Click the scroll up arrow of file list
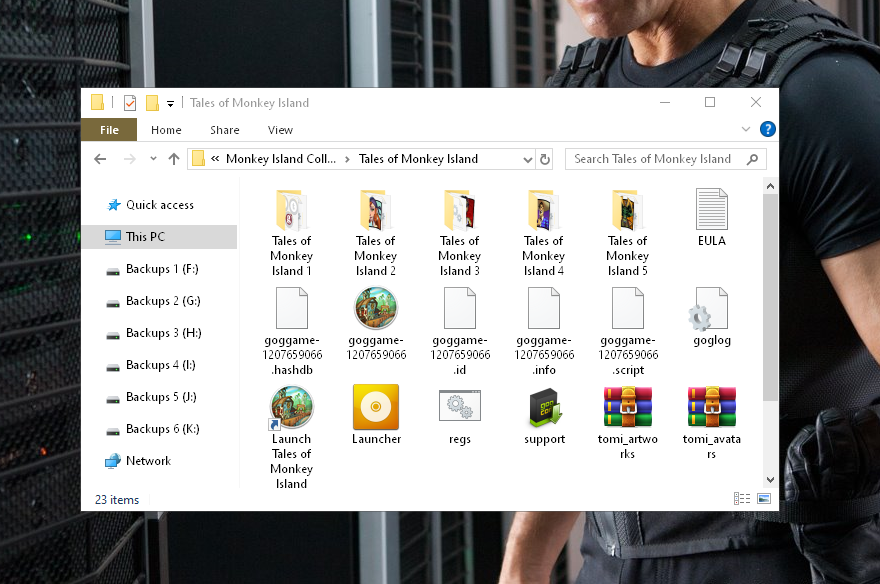Screen dimensions: 880x584 771,186
